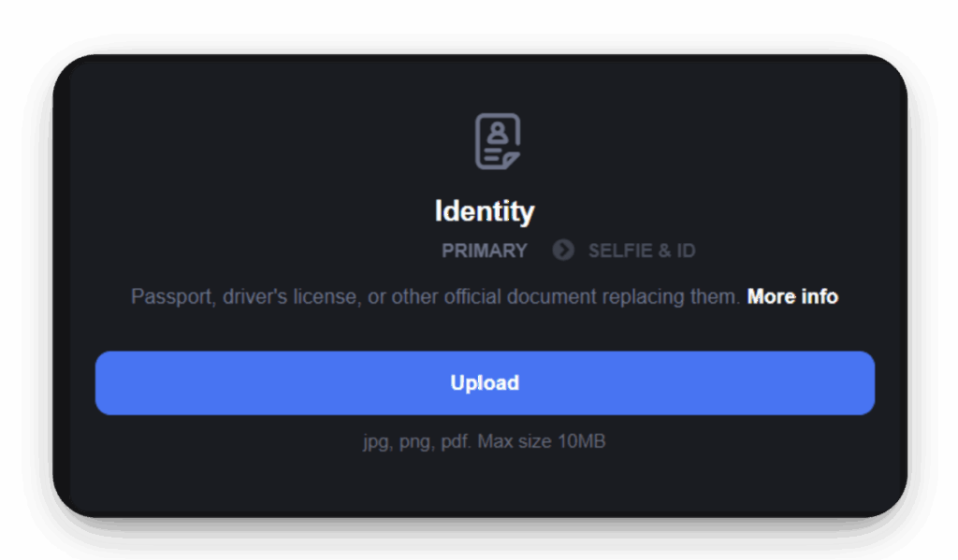Start document upload with the Upload button
Viewport: 958px width, 560px height.
coord(485,383)
